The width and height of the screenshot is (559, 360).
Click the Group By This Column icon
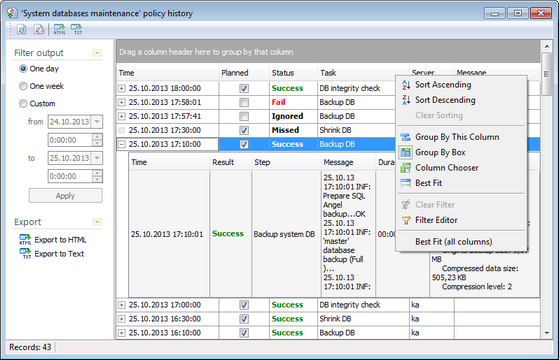(x=406, y=137)
